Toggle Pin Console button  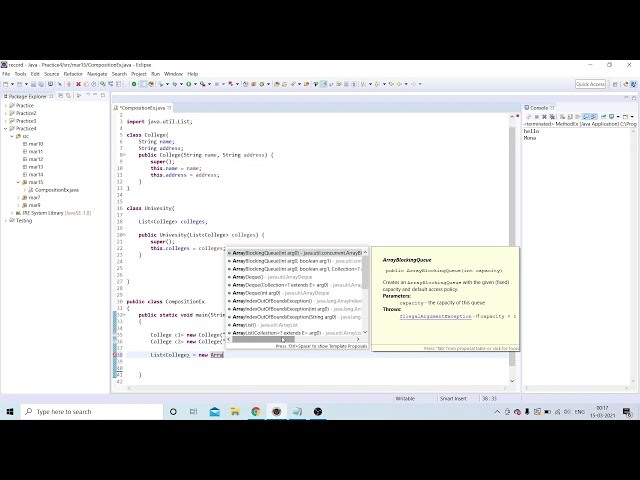[603, 117]
